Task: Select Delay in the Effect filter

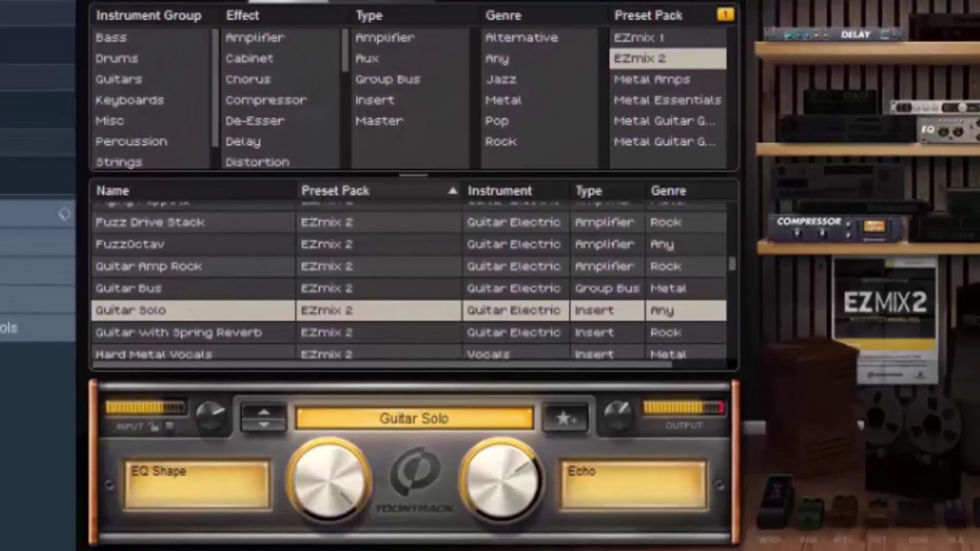Action: [x=243, y=141]
